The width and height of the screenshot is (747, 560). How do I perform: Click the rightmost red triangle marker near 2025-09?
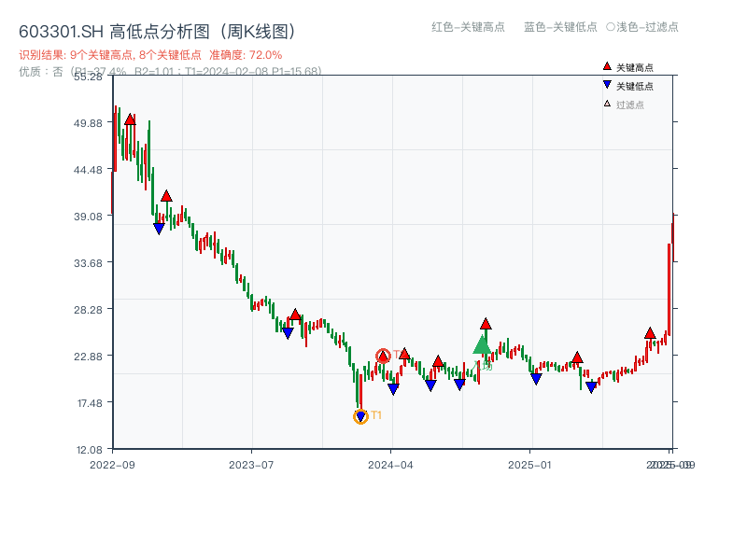coord(651,331)
